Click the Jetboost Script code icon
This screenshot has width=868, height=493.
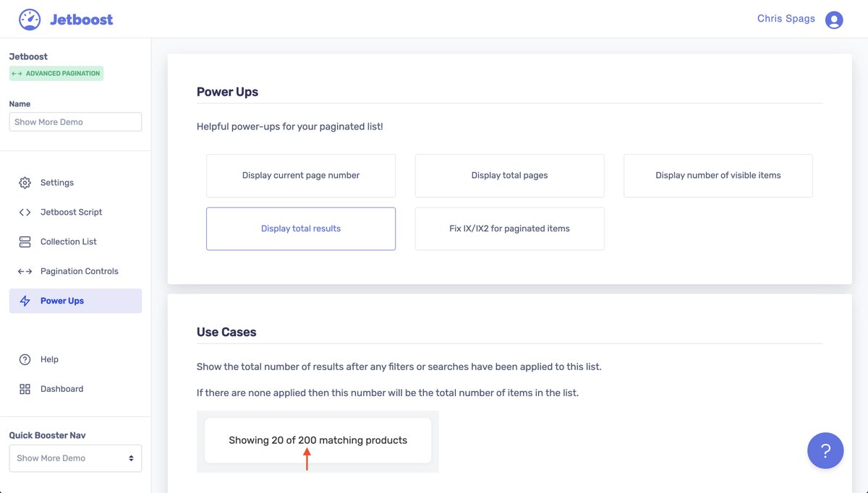pyautogui.click(x=25, y=213)
